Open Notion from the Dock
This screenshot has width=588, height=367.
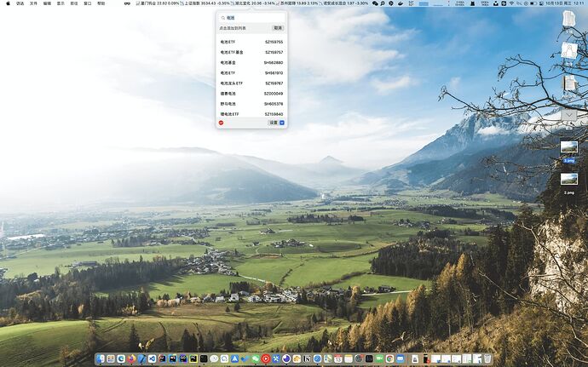point(307,358)
